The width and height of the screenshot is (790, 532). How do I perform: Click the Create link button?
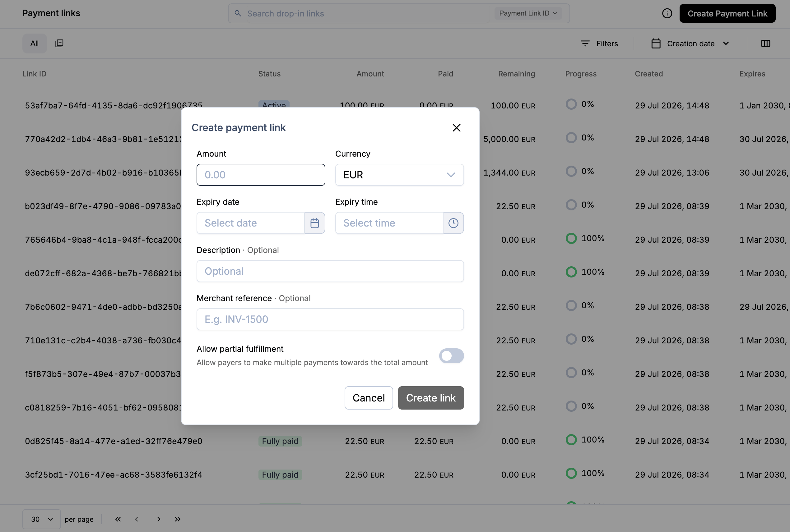pyautogui.click(x=430, y=398)
